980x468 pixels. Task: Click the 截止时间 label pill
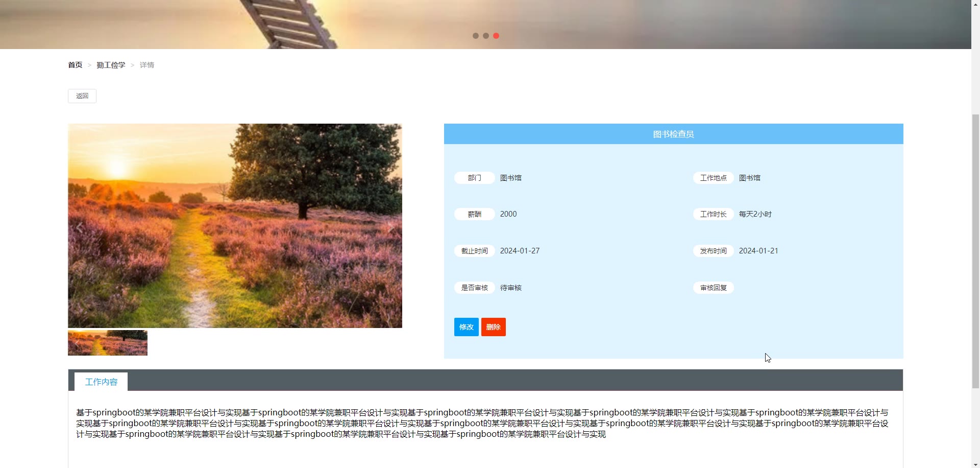coord(475,251)
